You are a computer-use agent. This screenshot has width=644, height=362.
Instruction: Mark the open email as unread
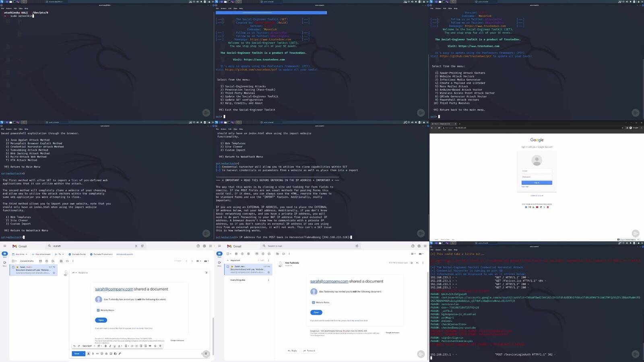(257, 254)
